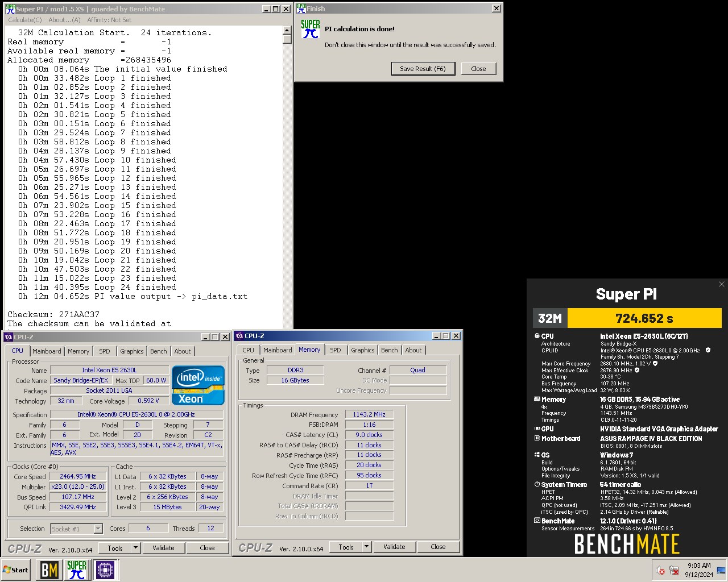Click the Motherboard icon in BenchMate panel

pos(537,438)
